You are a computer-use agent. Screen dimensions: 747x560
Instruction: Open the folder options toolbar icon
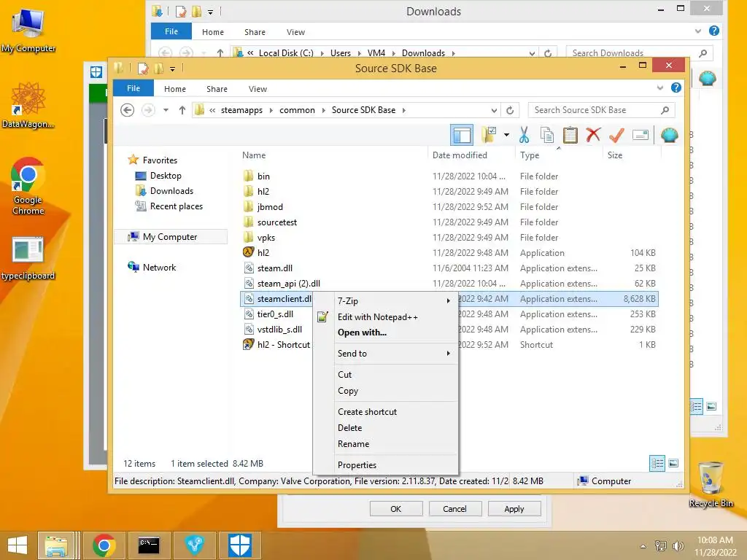[489, 135]
